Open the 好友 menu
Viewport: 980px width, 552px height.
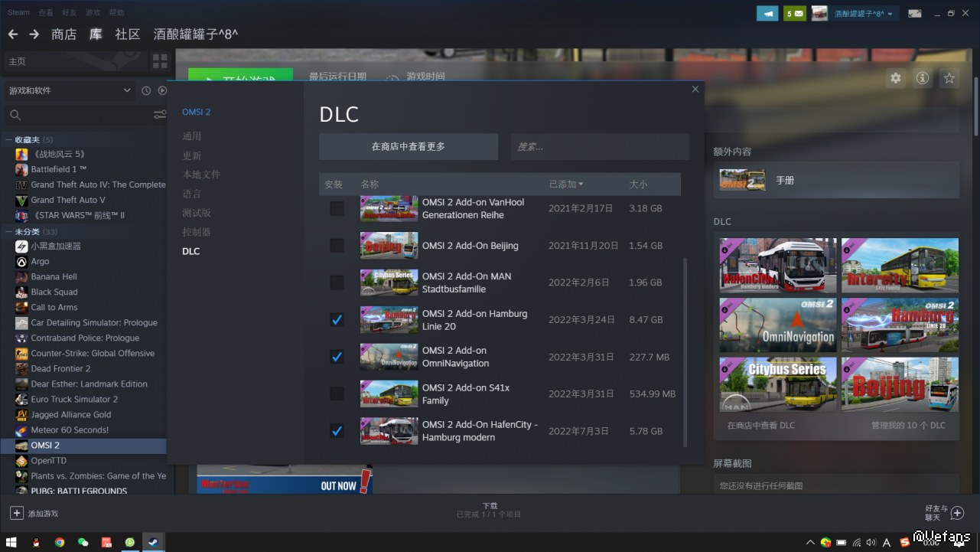point(70,13)
